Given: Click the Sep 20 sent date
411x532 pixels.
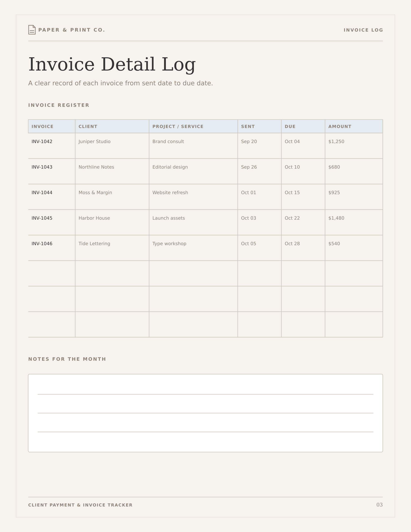Looking at the screenshot, I should coord(249,142).
